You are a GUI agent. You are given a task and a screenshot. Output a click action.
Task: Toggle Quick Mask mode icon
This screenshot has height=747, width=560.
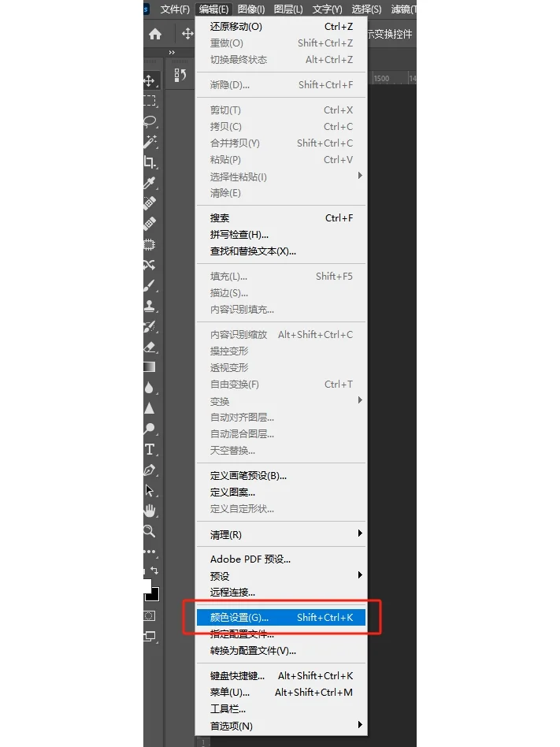point(150,616)
